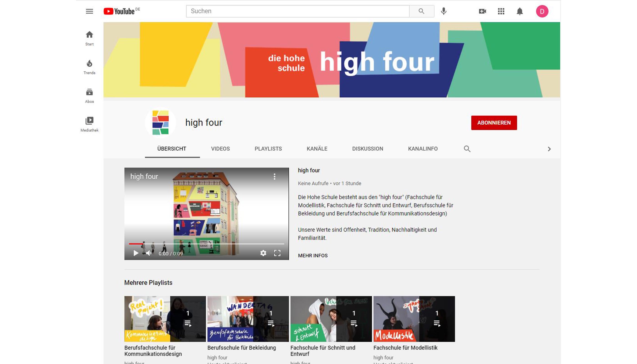Switch to the VIDEOS tab

(220, 149)
